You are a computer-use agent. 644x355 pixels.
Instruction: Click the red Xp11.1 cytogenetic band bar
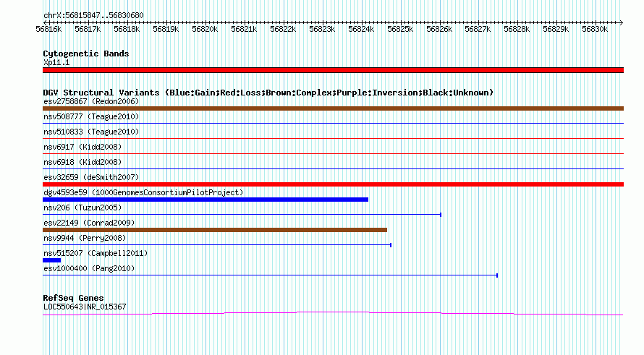[x=333, y=70]
